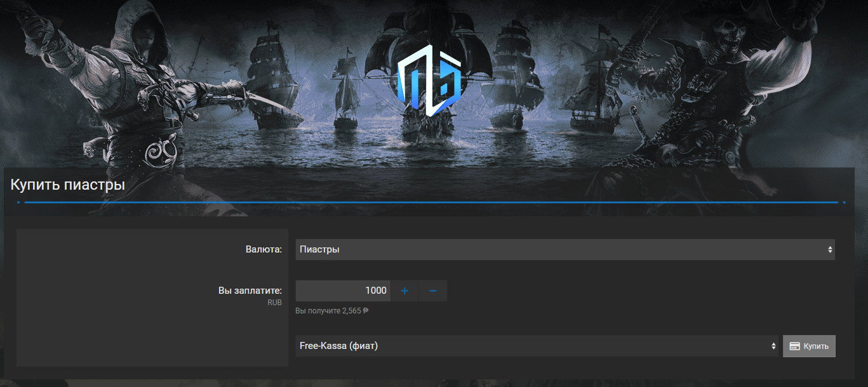868x387 pixels.
Task: Click the 'Вы заплатите:' label
Action: coord(250,291)
